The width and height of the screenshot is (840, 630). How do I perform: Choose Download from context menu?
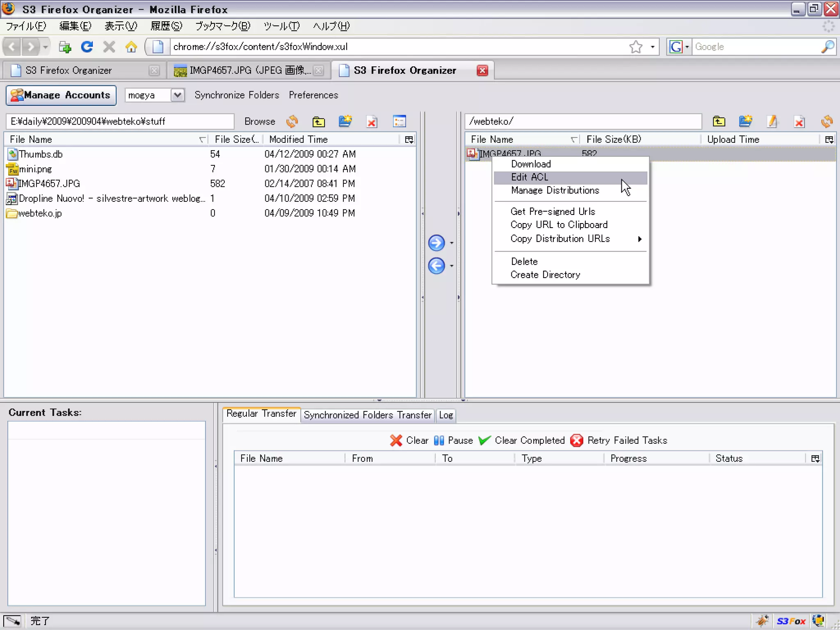pyautogui.click(x=571, y=164)
